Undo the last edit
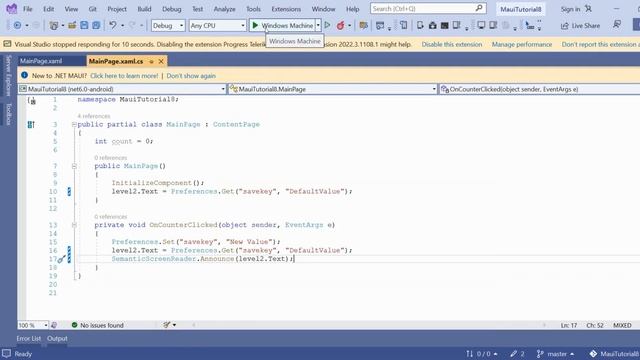Viewport: 640px width, 360px height. click(x=113, y=25)
